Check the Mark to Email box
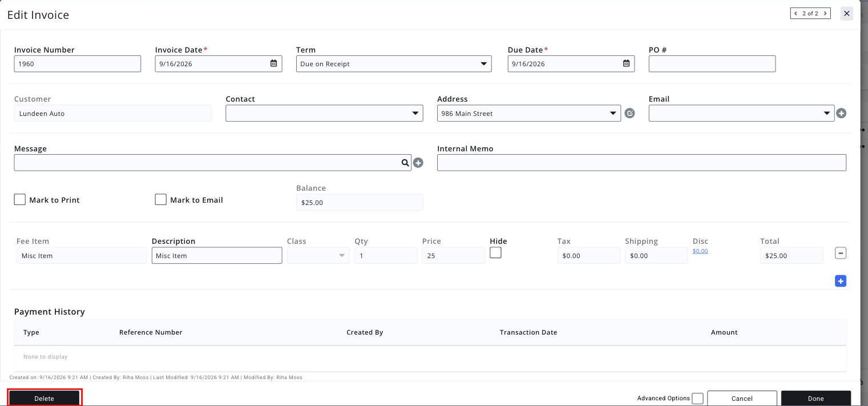 tap(161, 199)
